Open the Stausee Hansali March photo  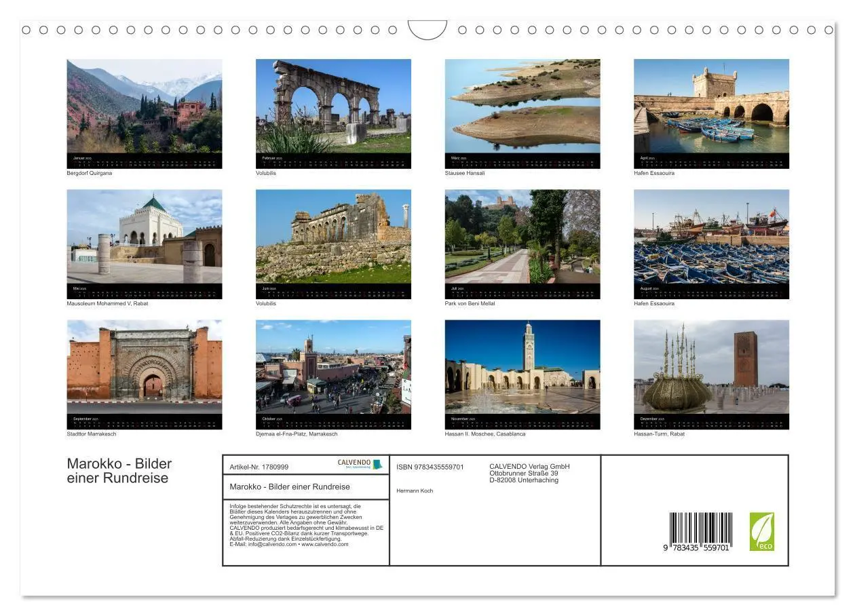pyautogui.click(x=522, y=106)
